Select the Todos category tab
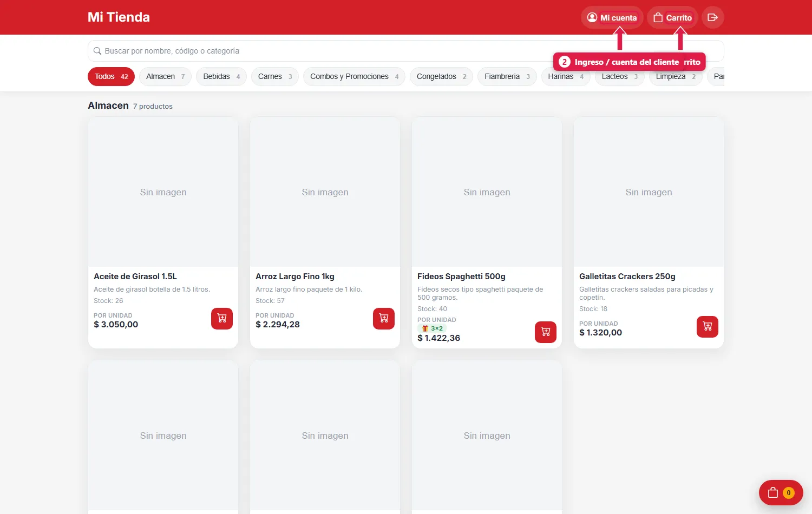 tap(111, 76)
